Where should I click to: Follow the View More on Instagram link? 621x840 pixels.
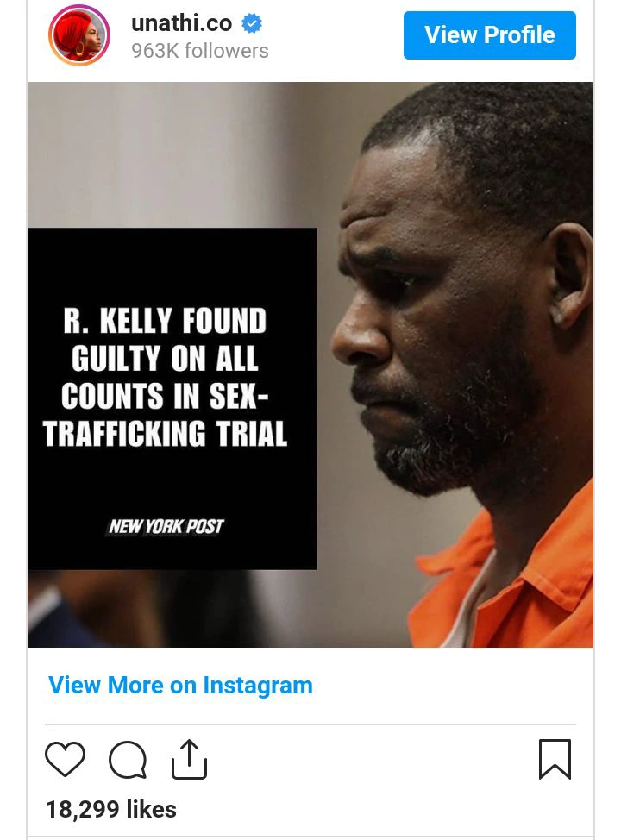click(x=180, y=685)
